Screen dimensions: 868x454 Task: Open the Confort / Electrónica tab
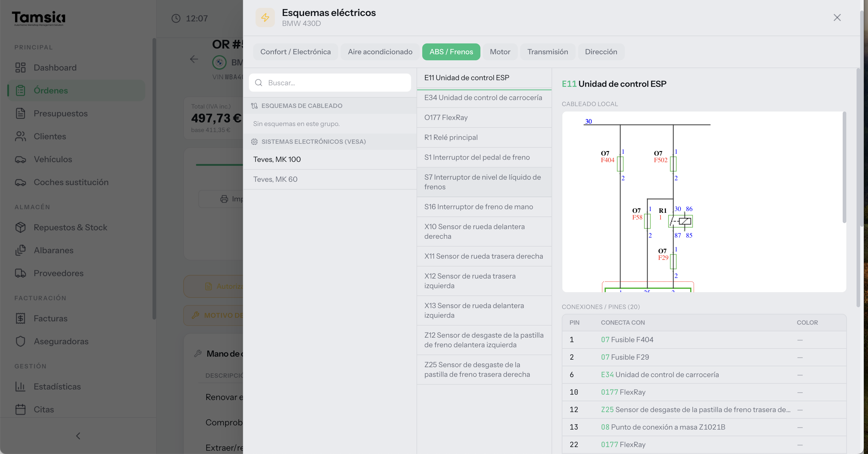coord(295,52)
